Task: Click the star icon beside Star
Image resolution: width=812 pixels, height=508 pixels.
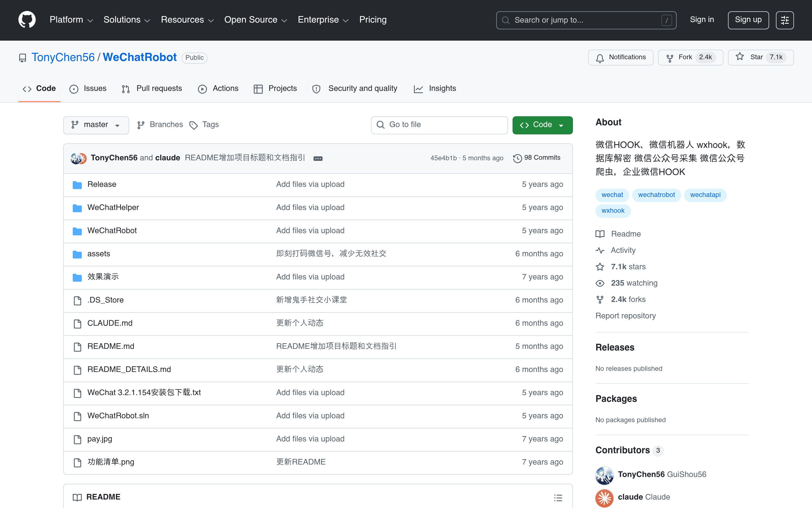Action: (740, 57)
